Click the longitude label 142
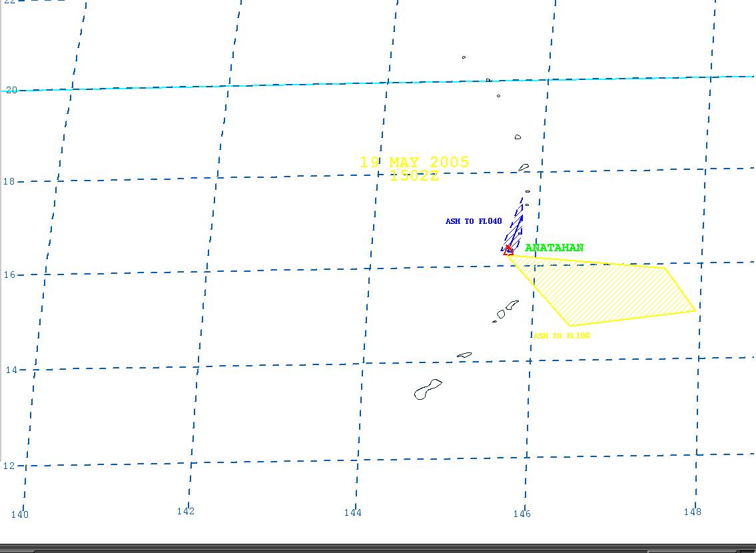This screenshot has height=553, width=756. click(186, 511)
